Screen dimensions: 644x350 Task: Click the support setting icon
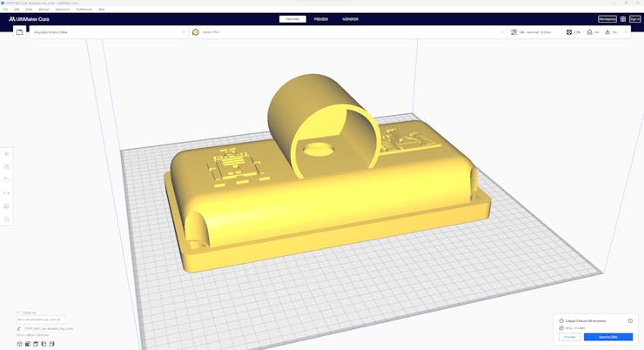589,32
